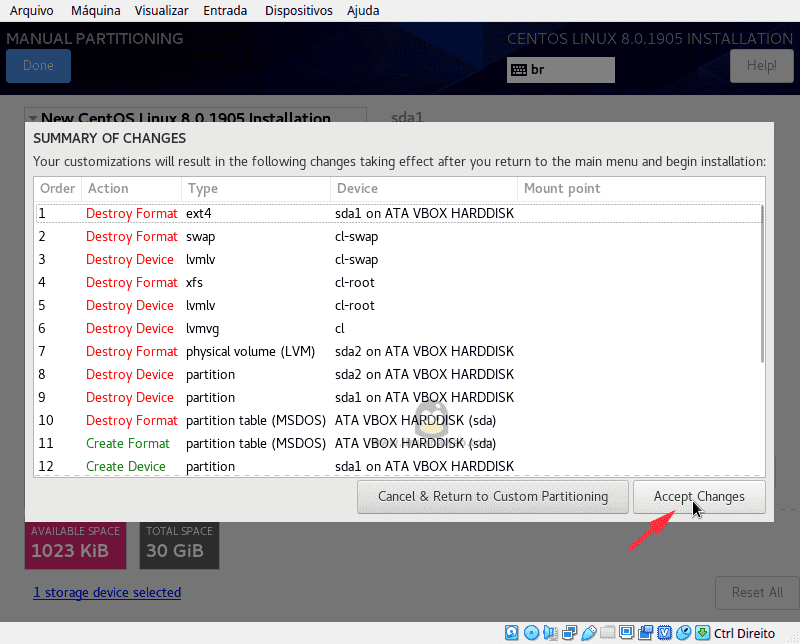Click the keyboard layout icon next to br
The height and width of the screenshot is (644, 800).
pos(519,70)
